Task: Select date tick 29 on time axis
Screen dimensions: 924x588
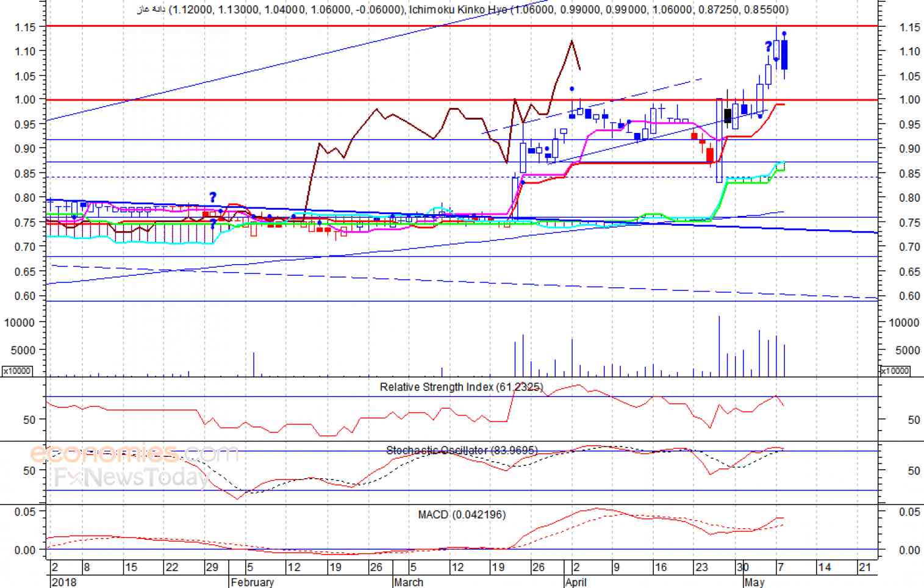Action: click(212, 567)
